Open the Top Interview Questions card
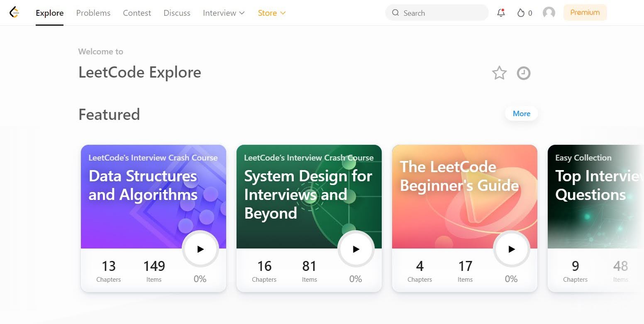Viewport: 644px width, 324px height. tap(596, 218)
